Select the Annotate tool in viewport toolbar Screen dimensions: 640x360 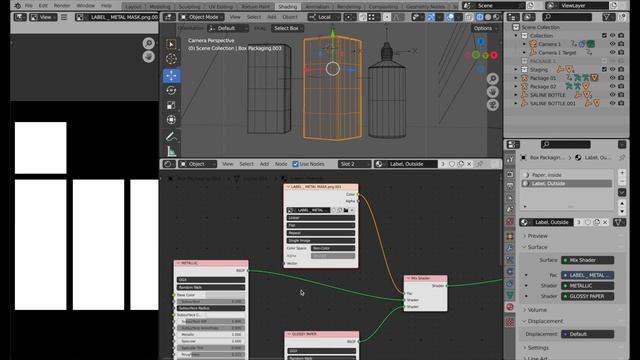click(x=171, y=137)
